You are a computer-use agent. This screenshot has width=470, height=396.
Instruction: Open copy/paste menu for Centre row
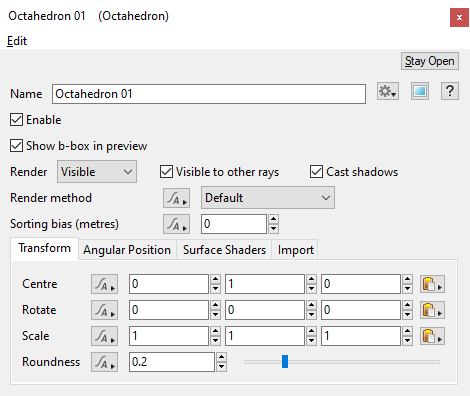(432, 284)
